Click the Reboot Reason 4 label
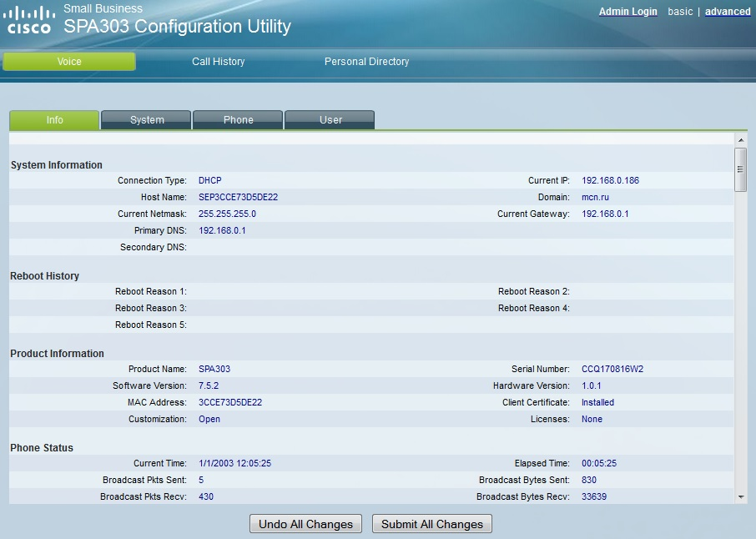Screen dimensions: 756x539 pos(534,308)
